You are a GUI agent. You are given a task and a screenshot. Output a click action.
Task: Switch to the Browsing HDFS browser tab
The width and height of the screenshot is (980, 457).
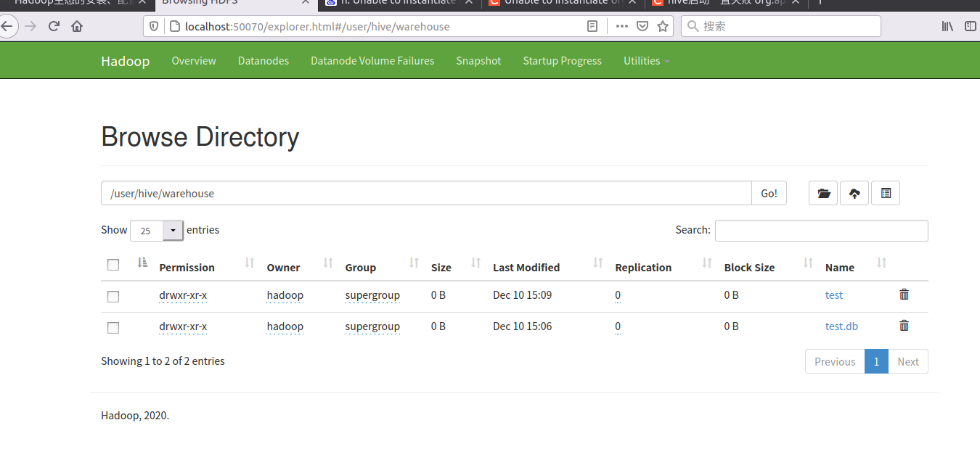[236, 4]
